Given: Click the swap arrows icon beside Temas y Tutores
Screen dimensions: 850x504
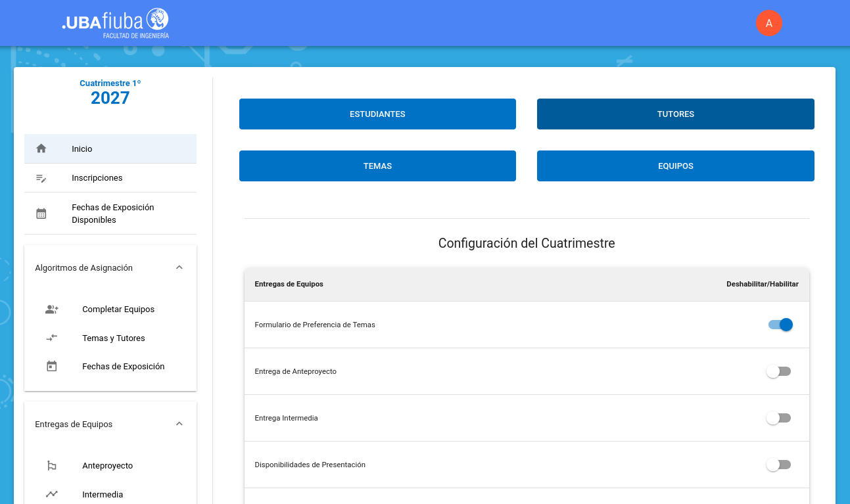Looking at the screenshot, I should [52, 338].
